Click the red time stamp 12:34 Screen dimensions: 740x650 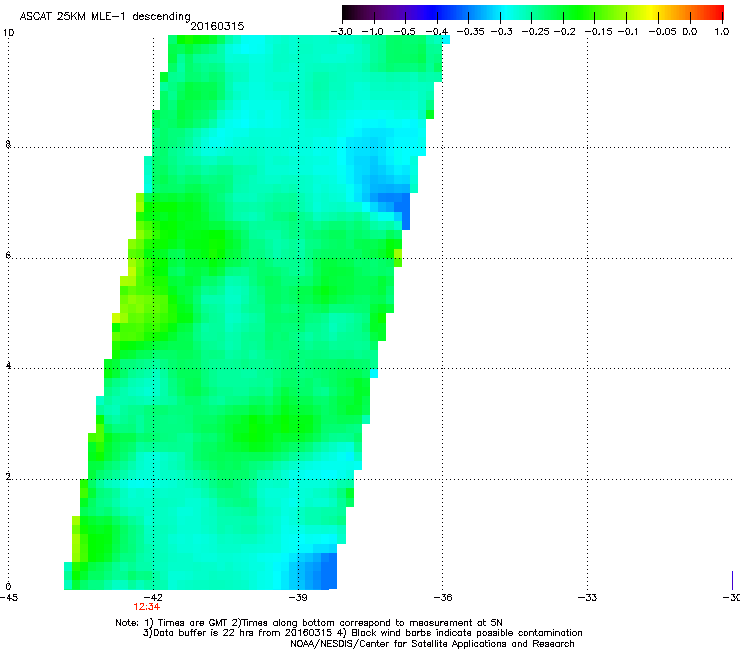(x=146, y=607)
